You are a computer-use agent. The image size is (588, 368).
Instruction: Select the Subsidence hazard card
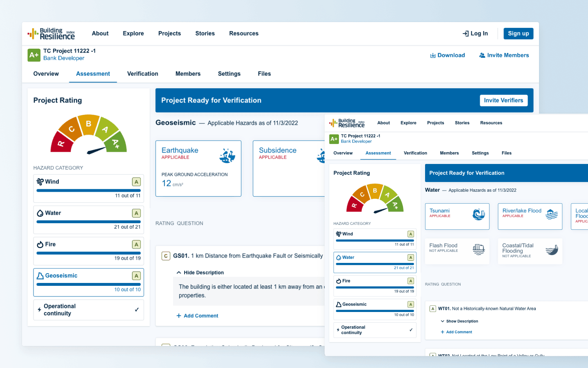289,168
